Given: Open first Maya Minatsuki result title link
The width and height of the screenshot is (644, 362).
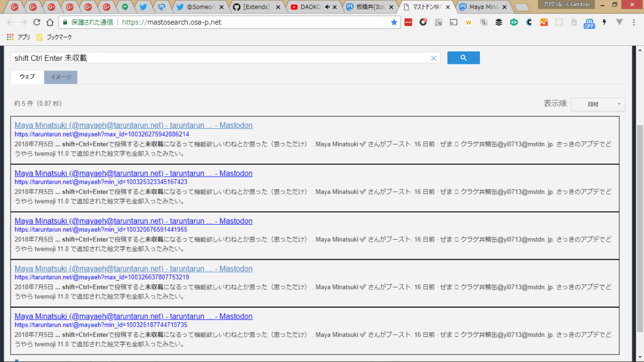Looking at the screenshot, I should coord(133,125).
